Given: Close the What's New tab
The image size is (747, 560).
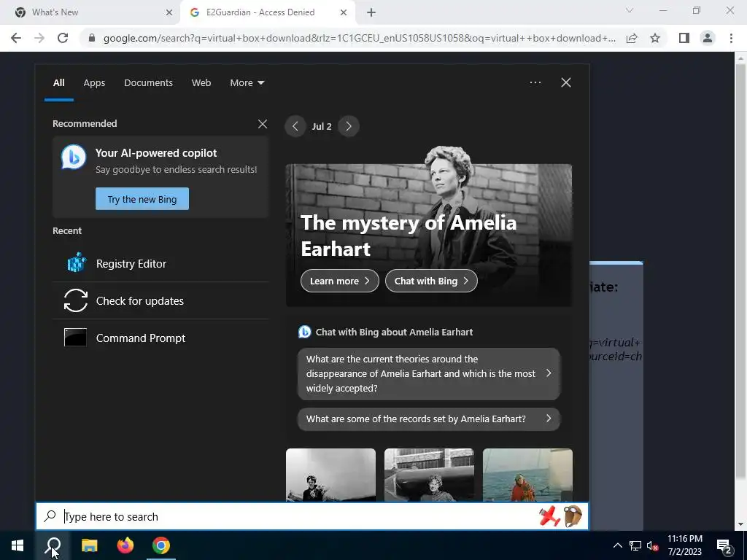Looking at the screenshot, I should click(x=169, y=13).
